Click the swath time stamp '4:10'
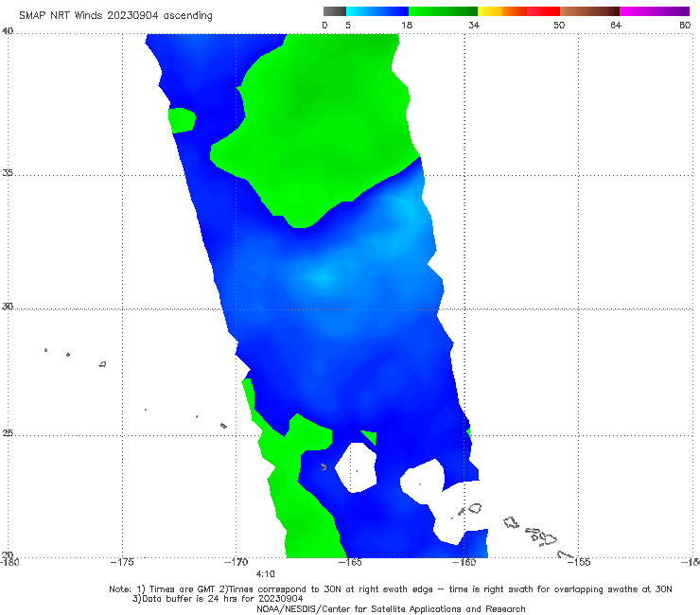The width and height of the screenshot is (700, 615). (265, 574)
